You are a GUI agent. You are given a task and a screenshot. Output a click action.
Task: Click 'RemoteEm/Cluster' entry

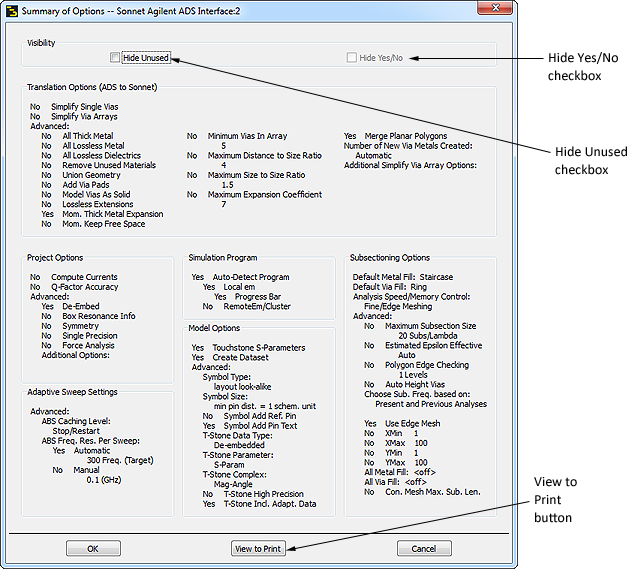(x=257, y=306)
